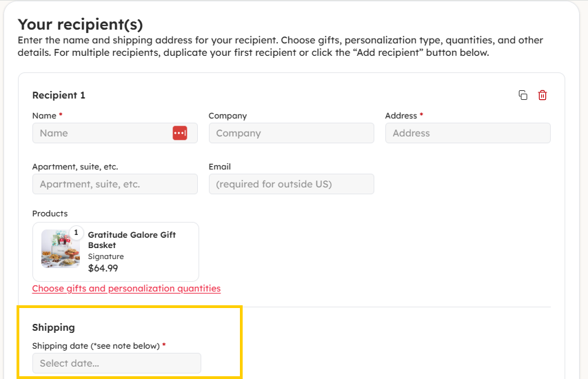Click the Address input field
This screenshot has width=588, height=379.
click(467, 133)
